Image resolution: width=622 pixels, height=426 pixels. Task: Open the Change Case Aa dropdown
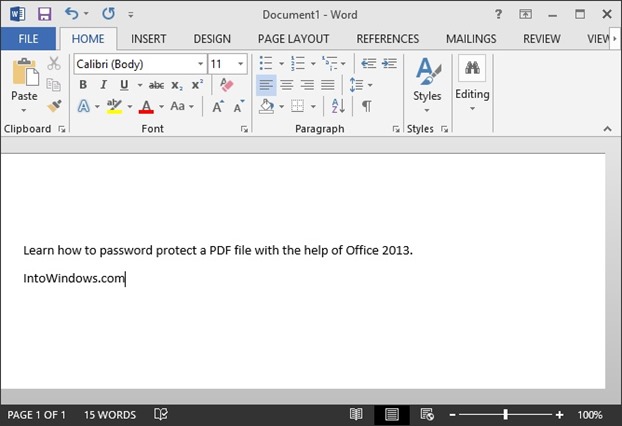[x=182, y=106]
